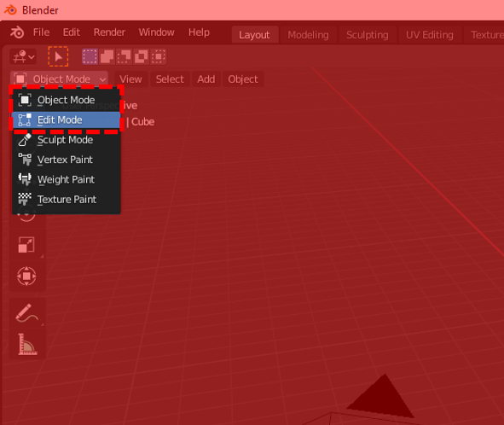
Task: Choose the Subtract selection mode icon
Action: pos(124,57)
